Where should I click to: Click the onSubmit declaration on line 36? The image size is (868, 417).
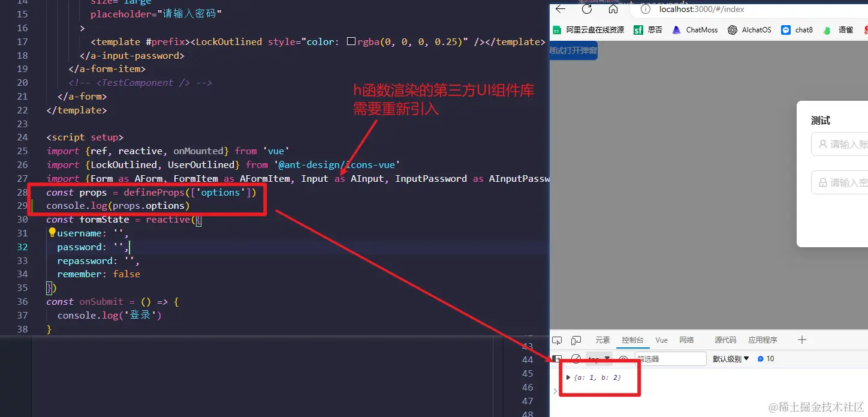point(101,302)
